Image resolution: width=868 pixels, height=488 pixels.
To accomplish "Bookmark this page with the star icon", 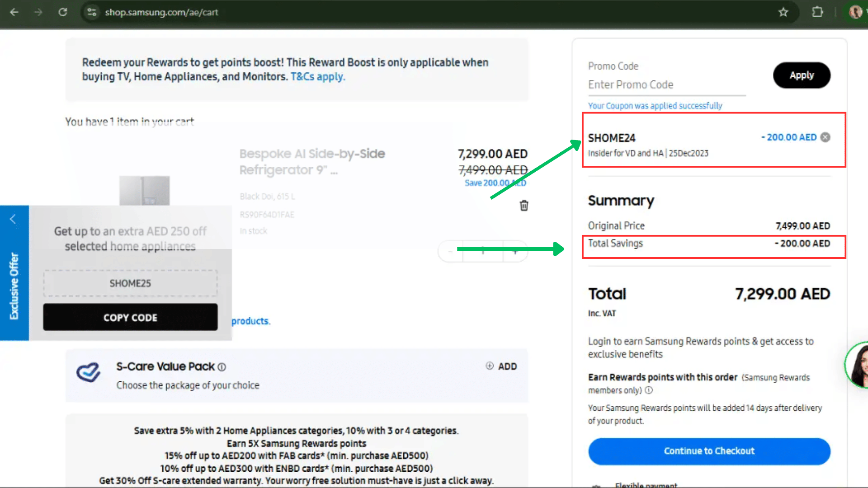I will (x=783, y=12).
